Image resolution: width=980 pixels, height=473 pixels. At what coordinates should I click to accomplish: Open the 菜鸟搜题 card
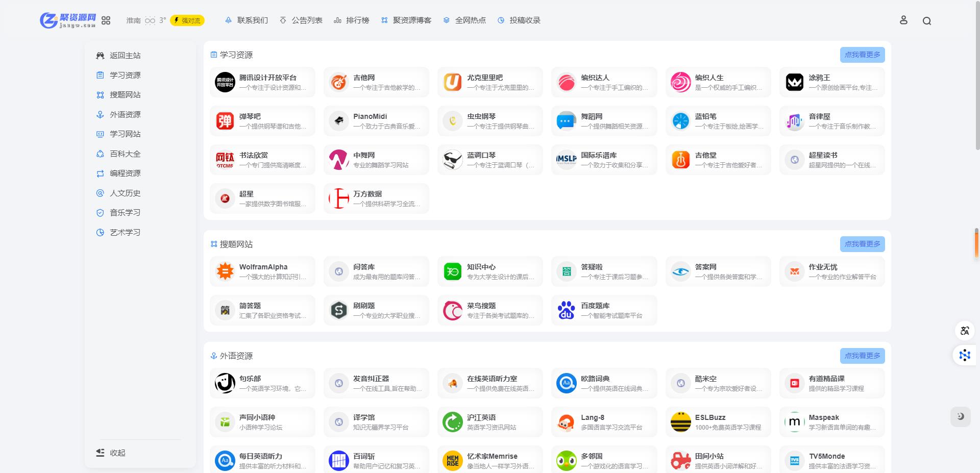click(490, 310)
